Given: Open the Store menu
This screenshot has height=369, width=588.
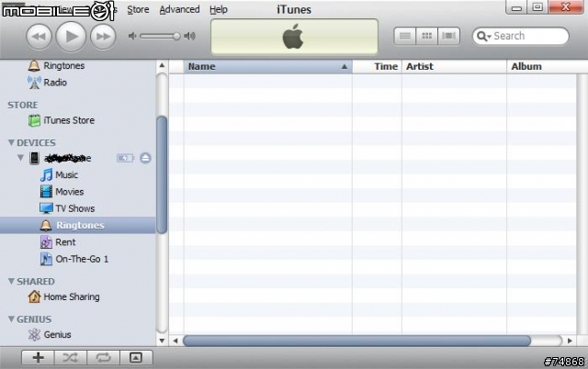Looking at the screenshot, I should click(x=138, y=9).
